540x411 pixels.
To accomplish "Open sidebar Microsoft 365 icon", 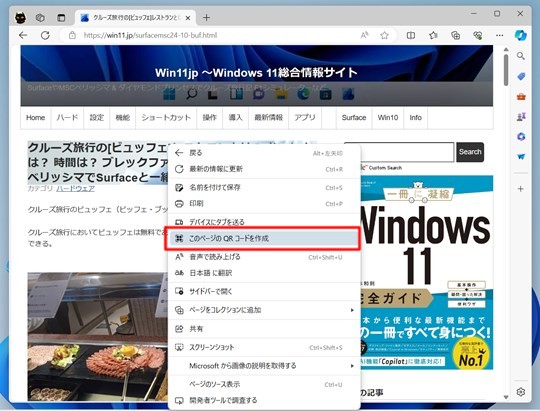I will pyautogui.click(x=521, y=137).
